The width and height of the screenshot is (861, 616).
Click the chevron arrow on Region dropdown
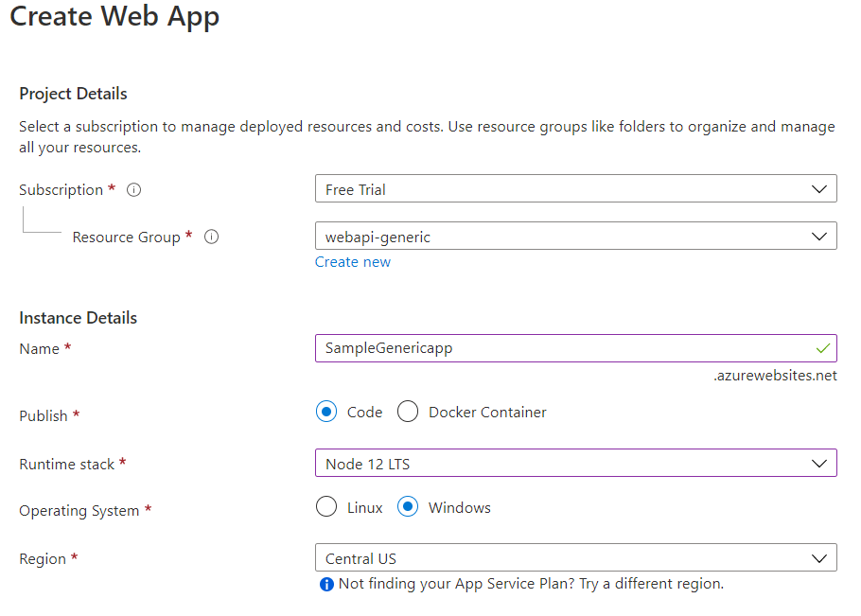click(819, 558)
